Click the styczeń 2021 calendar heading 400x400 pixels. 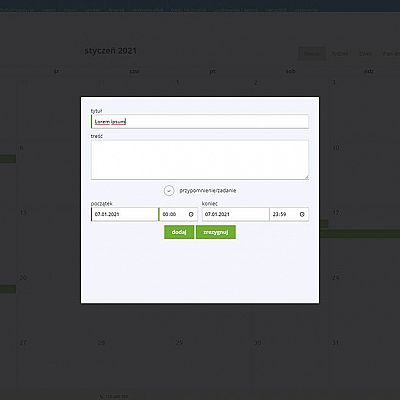click(x=110, y=51)
